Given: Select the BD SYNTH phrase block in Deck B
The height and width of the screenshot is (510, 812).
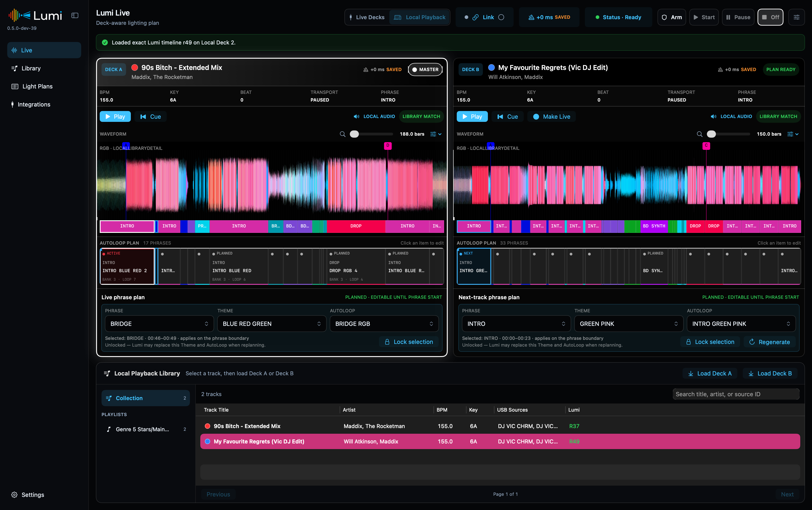Looking at the screenshot, I should (654, 226).
